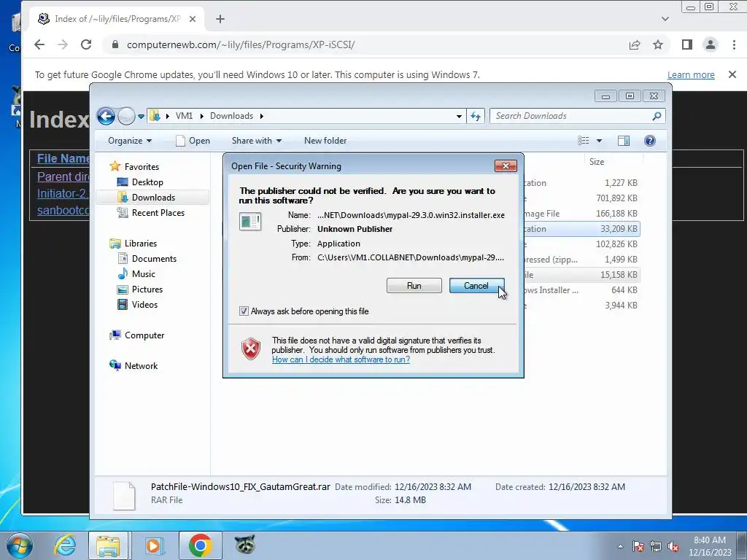
Task: Click the Explorer Back arrow button
Action: (106, 116)
